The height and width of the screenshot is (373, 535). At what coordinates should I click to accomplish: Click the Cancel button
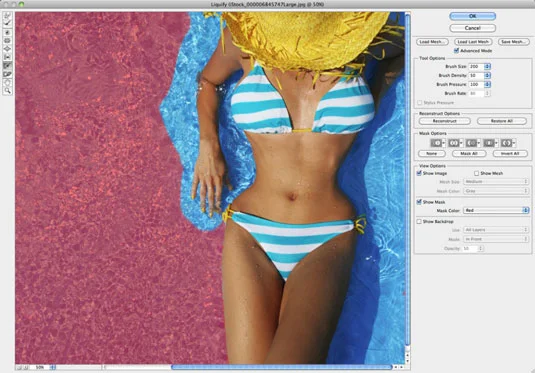473,28
